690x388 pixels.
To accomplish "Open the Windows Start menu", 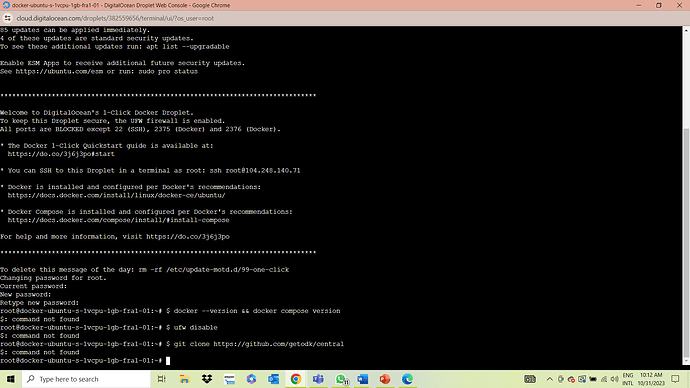I will point(11,379).
